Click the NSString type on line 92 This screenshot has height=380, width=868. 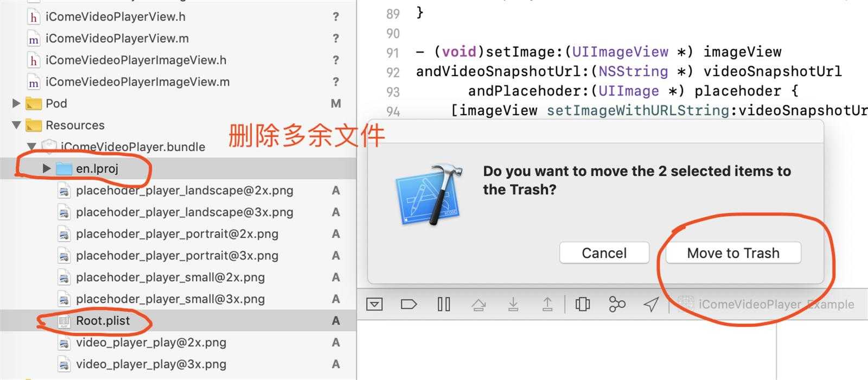tap(633, 72)
